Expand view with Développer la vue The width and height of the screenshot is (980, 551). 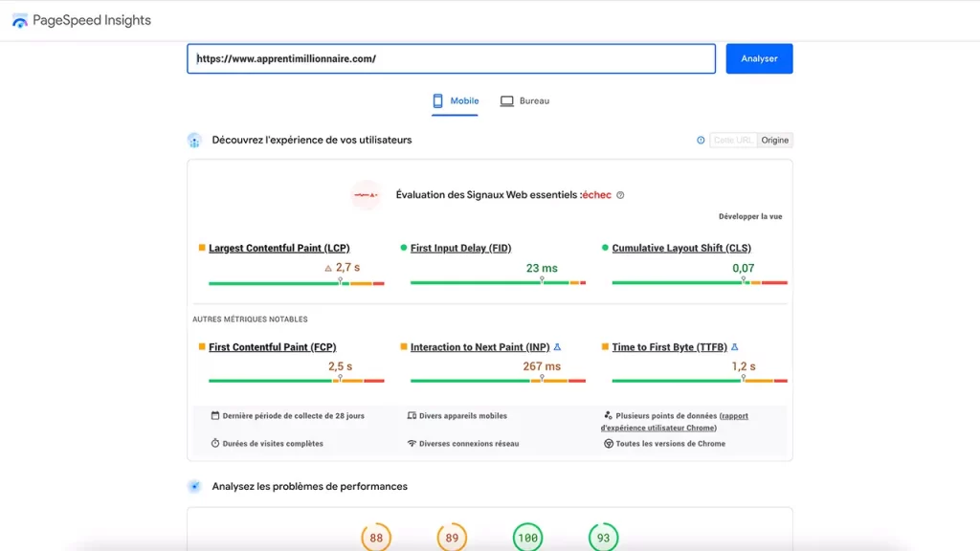click(x=750, y=216)
